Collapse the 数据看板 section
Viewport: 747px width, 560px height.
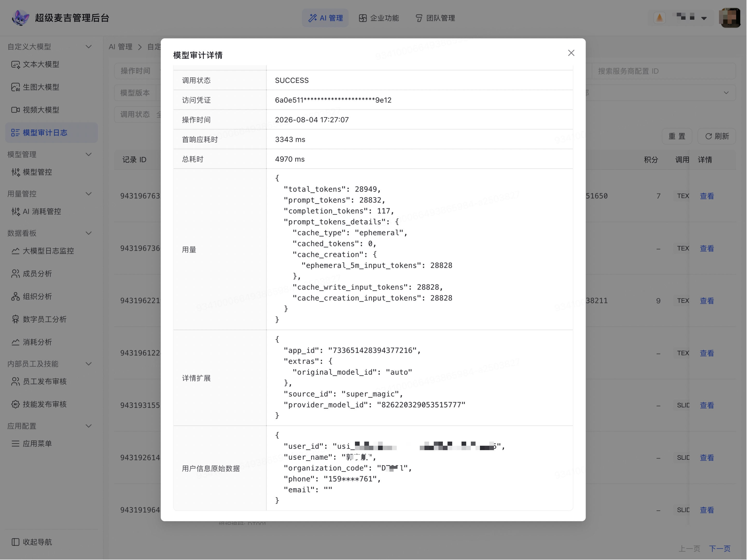pyautogui.click(x=88, y=233)
